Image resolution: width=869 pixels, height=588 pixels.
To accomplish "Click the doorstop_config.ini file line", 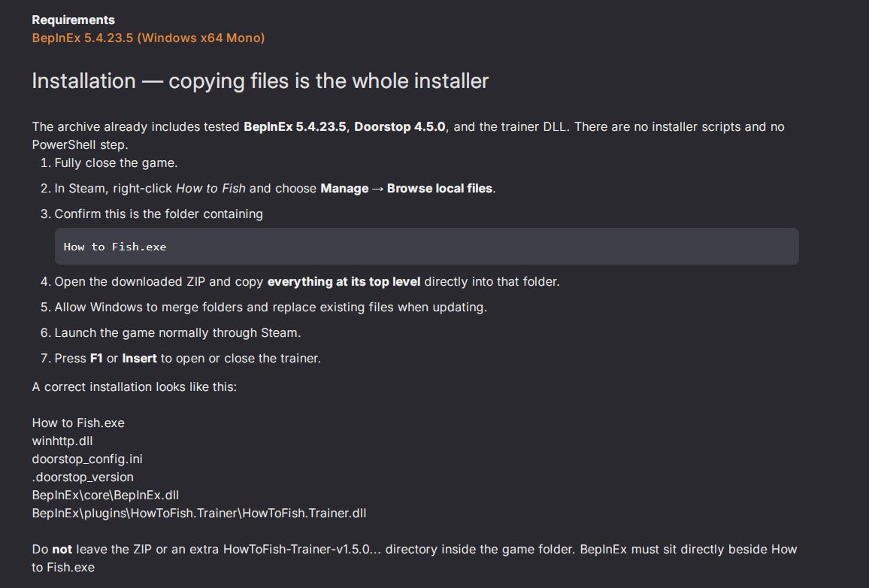I will pos(87,459).
